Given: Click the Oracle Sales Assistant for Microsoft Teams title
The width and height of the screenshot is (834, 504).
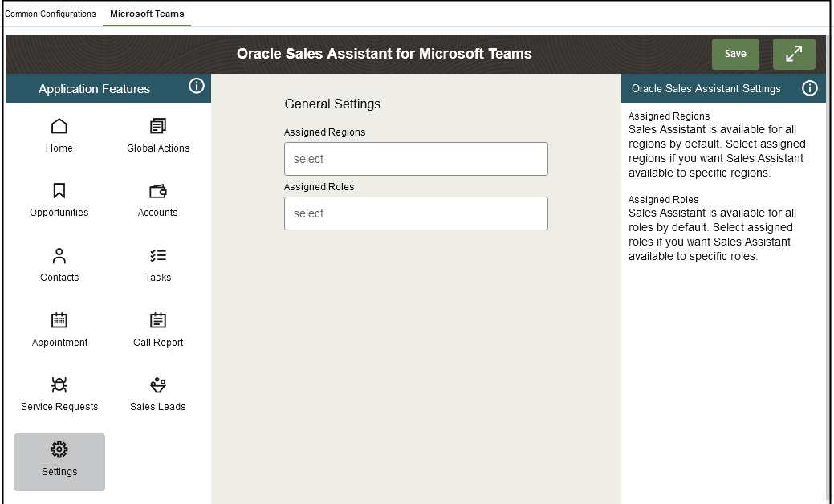Looking at the screenshot, I should (384, 54).
